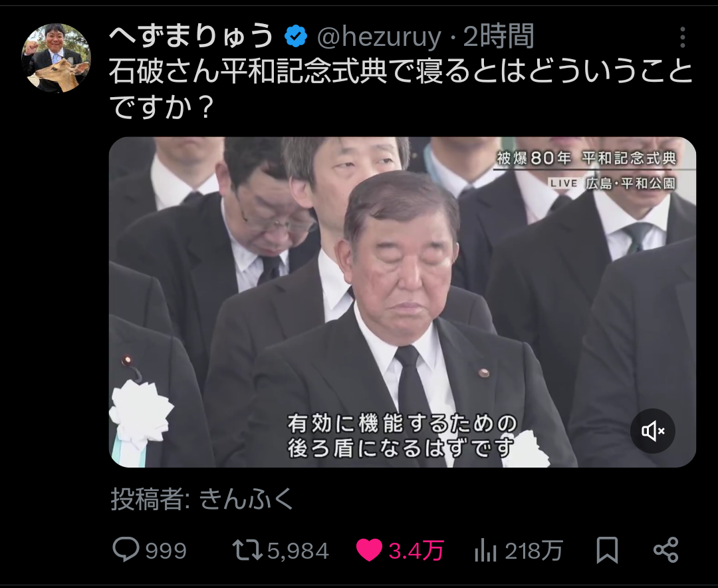
Task: Unlike the post via pink heart icon
Action: pos(369,550)
